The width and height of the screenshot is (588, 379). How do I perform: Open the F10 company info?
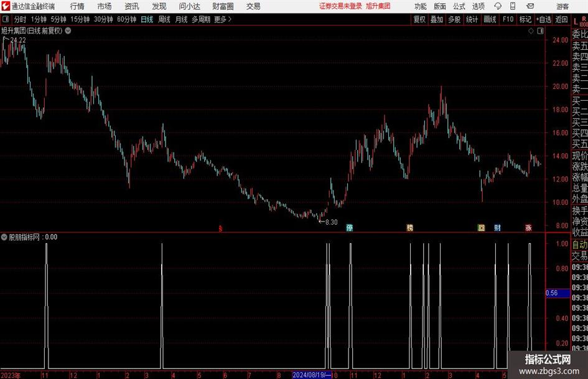tap(508, 19)
